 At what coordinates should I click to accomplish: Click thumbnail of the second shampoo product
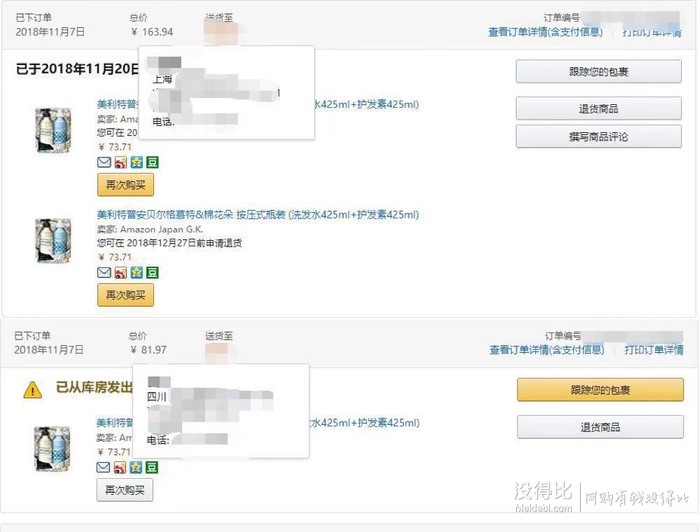(x=53, y=241)
